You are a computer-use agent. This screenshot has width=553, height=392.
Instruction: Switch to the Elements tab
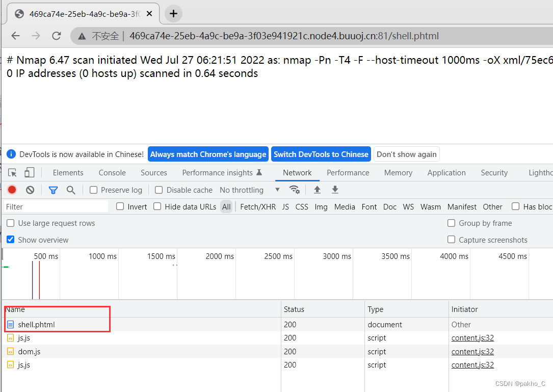[x=68, y=172]
